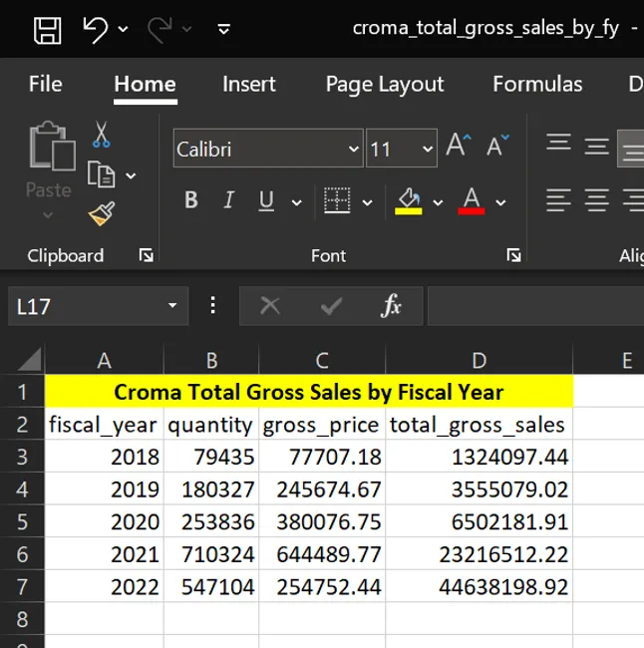Expand the Name Box dropdown arrow
644x648 pixels.
pyautogui.click(x=172, y=306)
